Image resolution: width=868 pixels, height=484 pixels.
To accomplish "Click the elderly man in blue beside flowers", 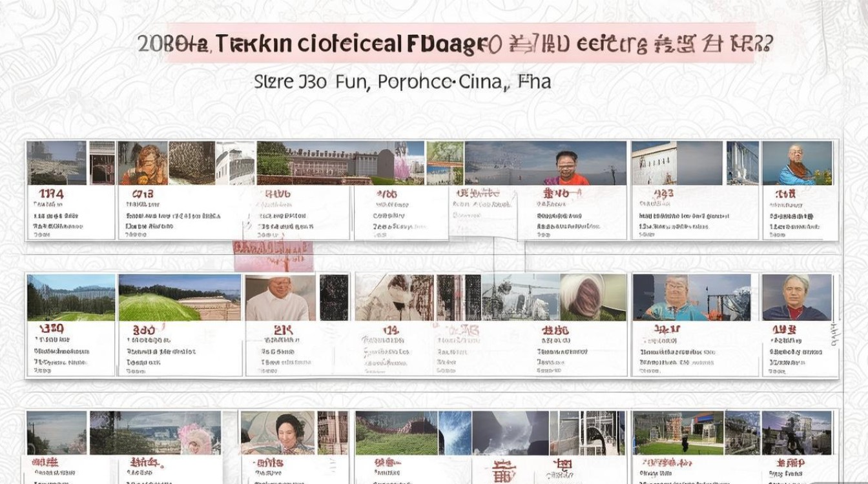I will click(796, 163).
